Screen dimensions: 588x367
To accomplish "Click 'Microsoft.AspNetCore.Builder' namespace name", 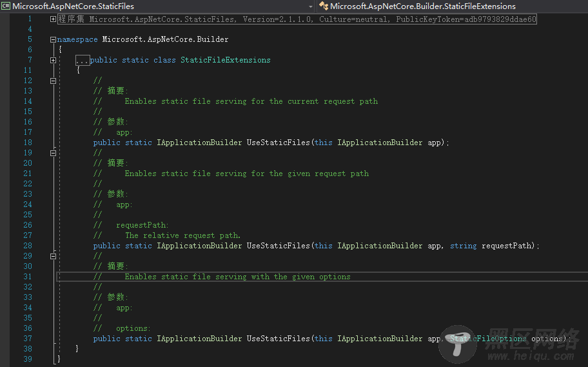I will pyautogui.click(x=165, y=39).
